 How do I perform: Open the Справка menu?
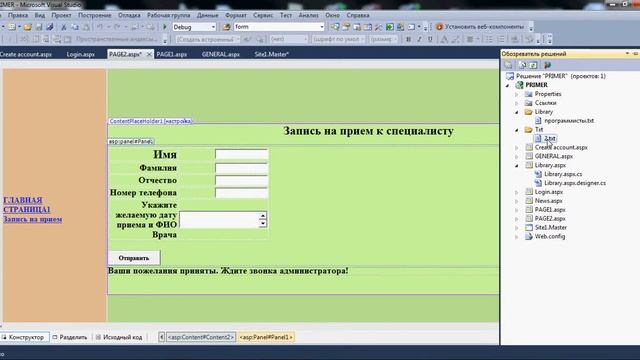pos(358,15)
